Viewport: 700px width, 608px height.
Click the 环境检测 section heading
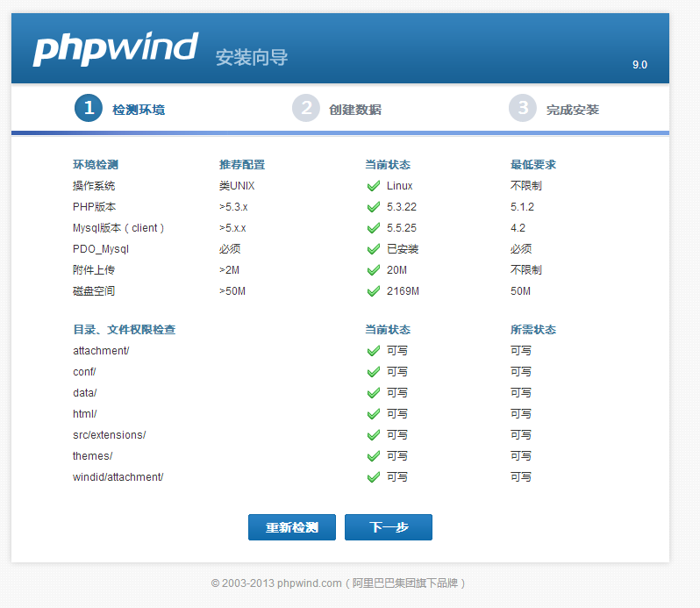coord(96,165)
